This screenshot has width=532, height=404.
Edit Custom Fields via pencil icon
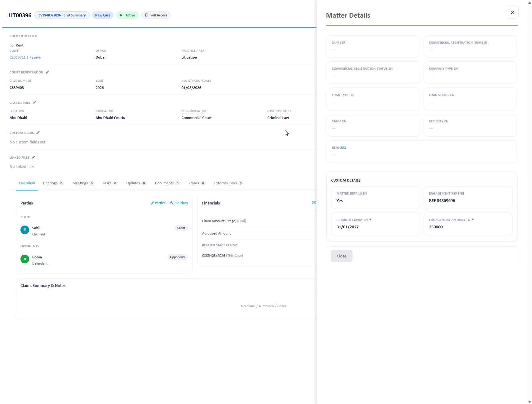pos(38,133)
